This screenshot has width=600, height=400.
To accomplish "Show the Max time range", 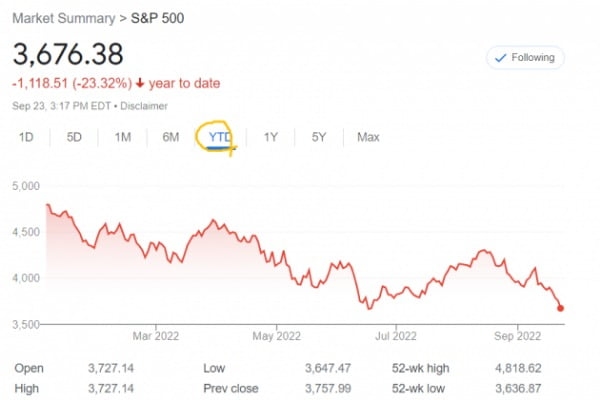I will click(x=368, y=137).
